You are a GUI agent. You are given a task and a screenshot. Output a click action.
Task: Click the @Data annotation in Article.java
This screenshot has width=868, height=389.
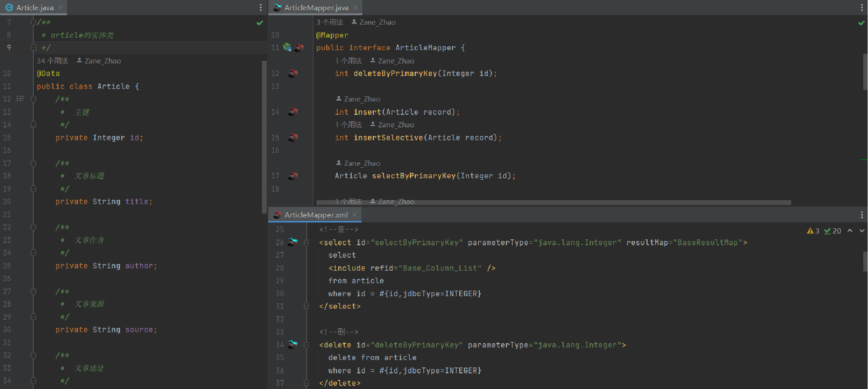coord(48,73)
